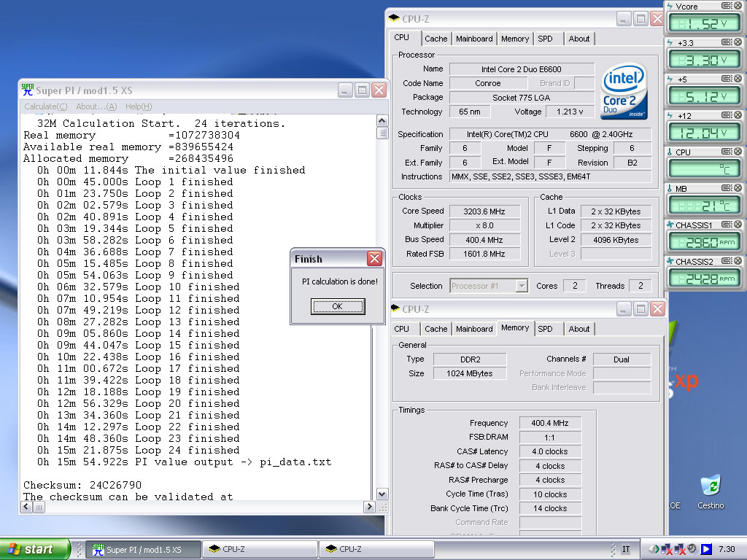Screen dimensions: 747x560
Task: Open the Mainboard tab in the top CPU-Z window
Action: tap(474, 39)
